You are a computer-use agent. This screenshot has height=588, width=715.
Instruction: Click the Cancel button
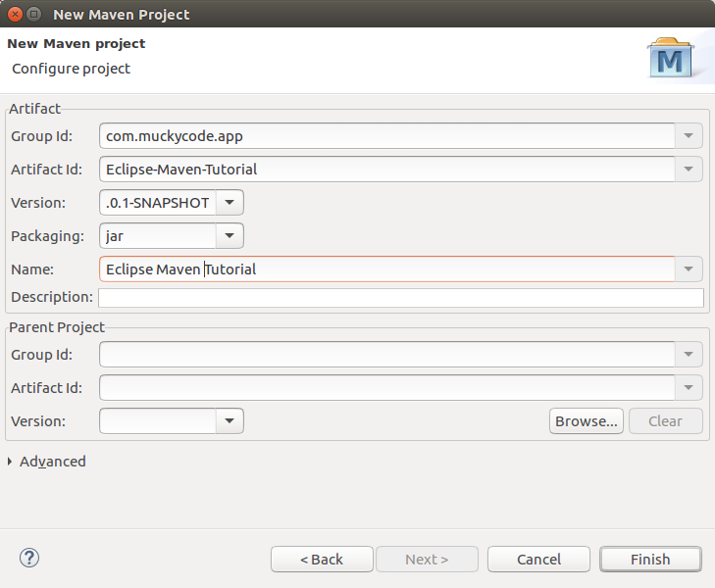click(538, 559)
